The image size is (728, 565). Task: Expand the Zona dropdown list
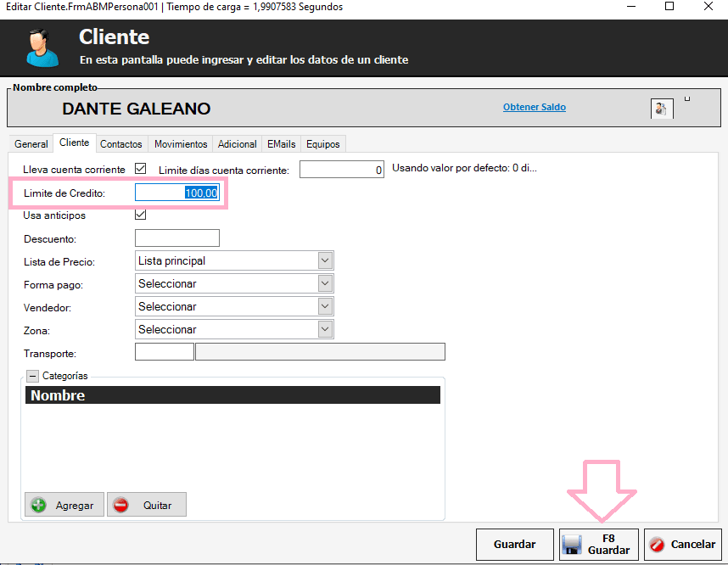(325, 329)
